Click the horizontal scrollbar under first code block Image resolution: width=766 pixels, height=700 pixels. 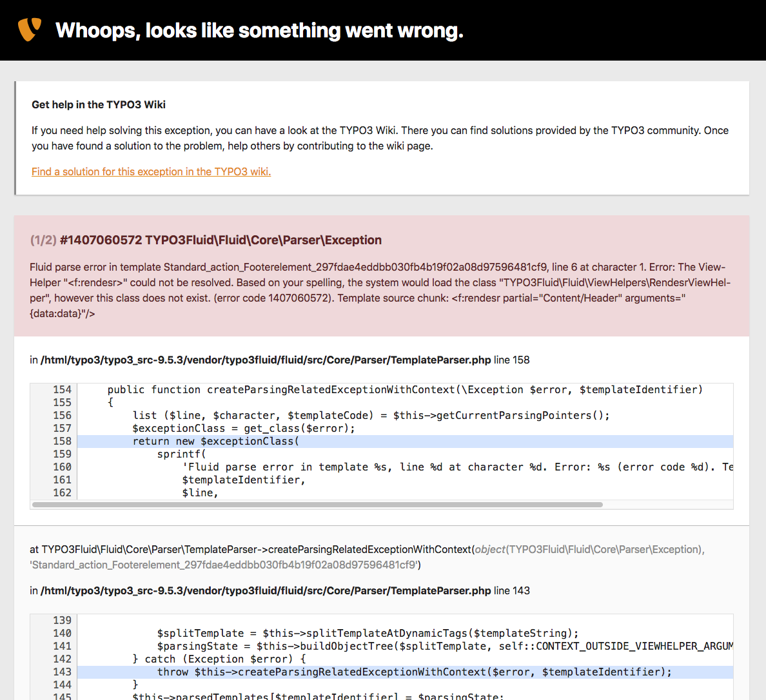coord(317,505)
